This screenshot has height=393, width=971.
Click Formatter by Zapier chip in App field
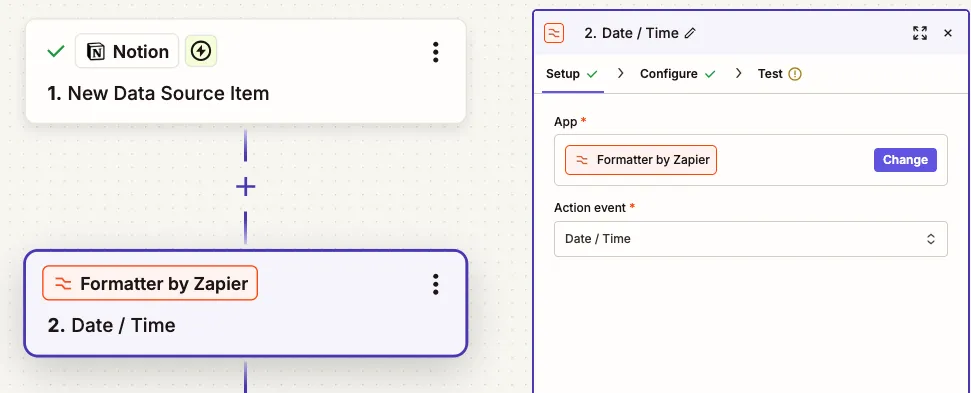click(x=641, y=160)
